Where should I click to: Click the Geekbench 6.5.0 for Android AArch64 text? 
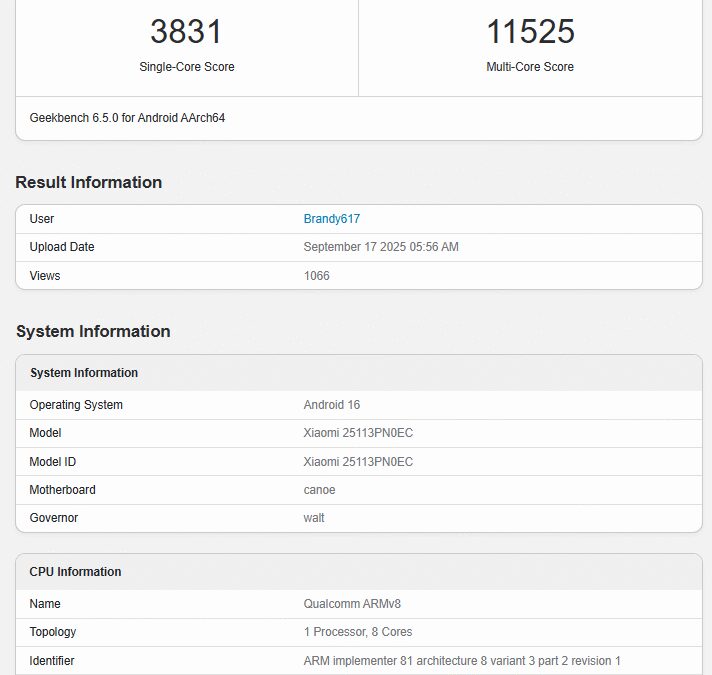pos(127,118)
